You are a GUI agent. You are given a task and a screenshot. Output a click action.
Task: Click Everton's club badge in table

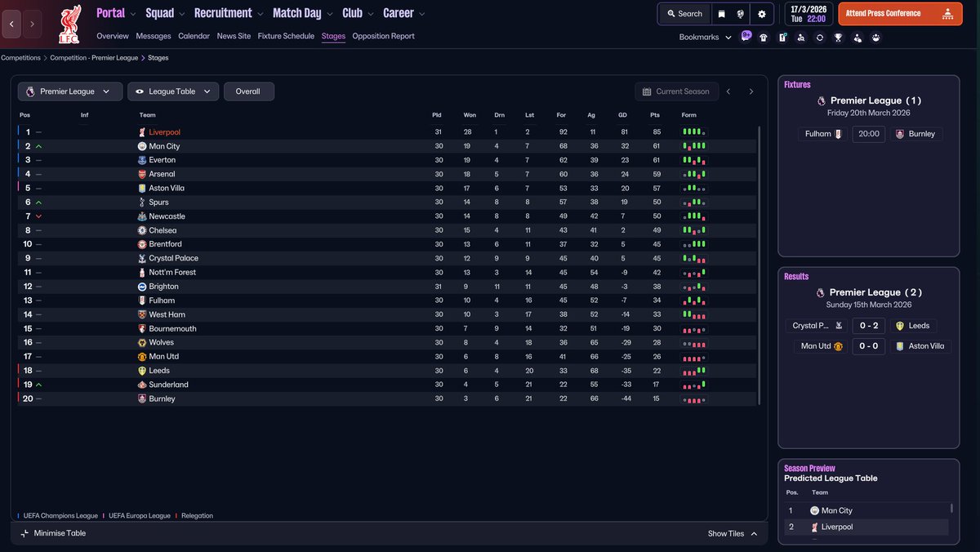[142, 160]
